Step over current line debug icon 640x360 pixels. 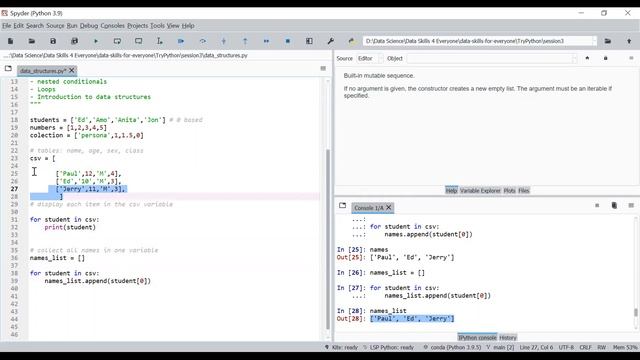(x=202, y=41)
